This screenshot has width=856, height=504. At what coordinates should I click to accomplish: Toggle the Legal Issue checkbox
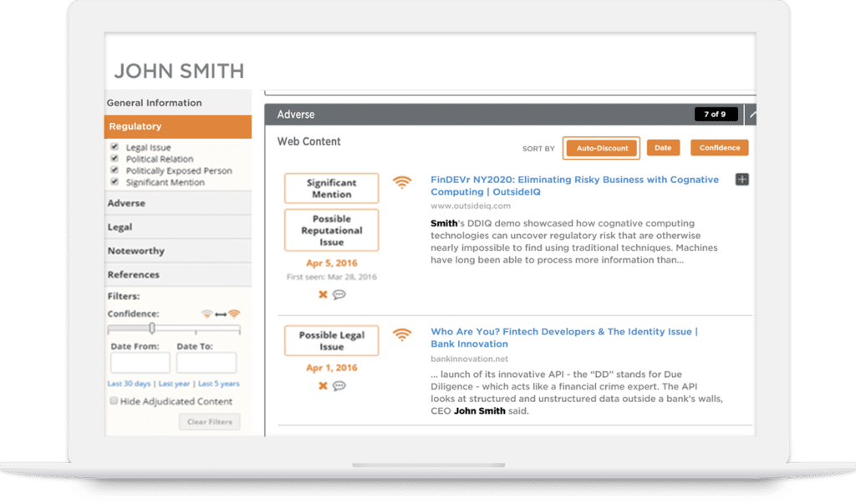114,146
